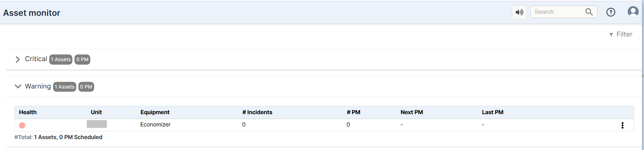The width and height of the screenshot is (644, 150).
Task: Sort by the Next PM column header
Action: (x=412, y=112)
